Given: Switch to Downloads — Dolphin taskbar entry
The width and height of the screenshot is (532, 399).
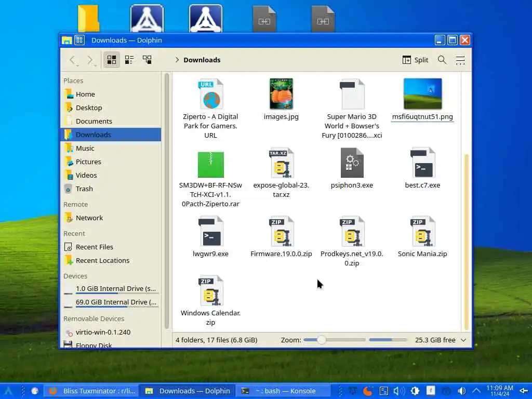Looking at the screenshot, I should (x=188, y=391).
